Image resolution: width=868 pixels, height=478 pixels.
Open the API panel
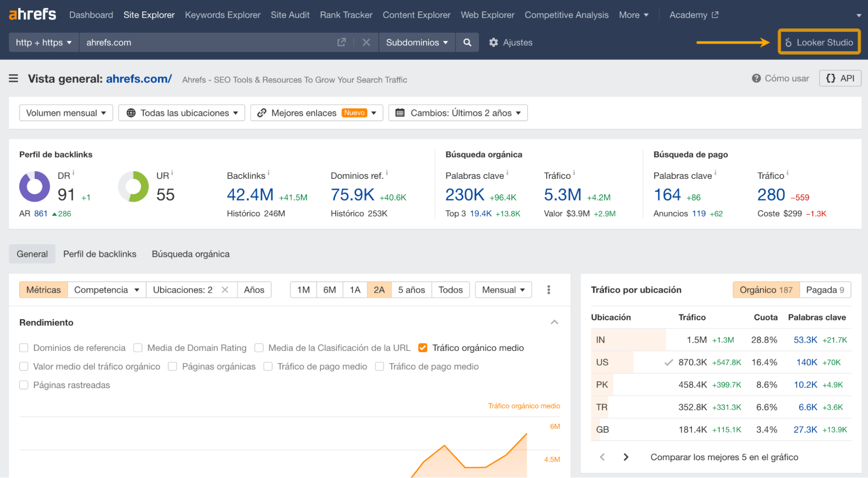840,78
